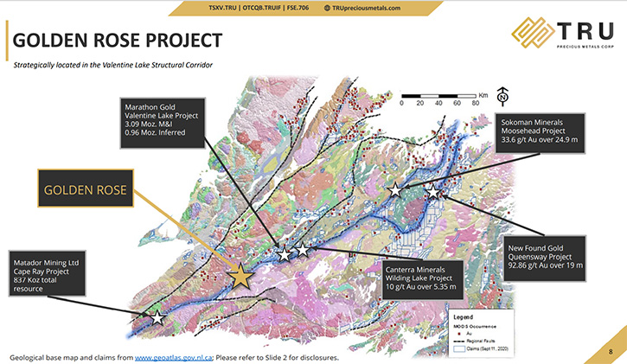
Task: Click the FSE.706 ticker text
Action: pos(298,8)
